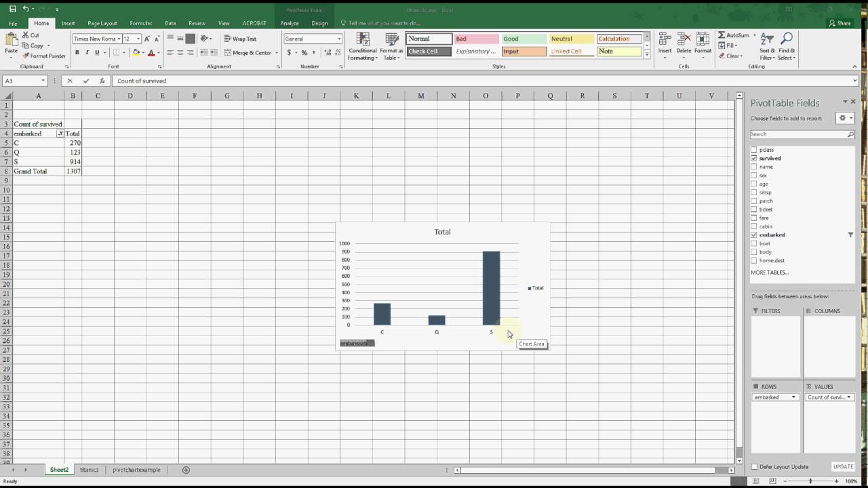The image size is (868, 488).
Task: Click the Wrap Text command
Action: [x=240, y=39]
